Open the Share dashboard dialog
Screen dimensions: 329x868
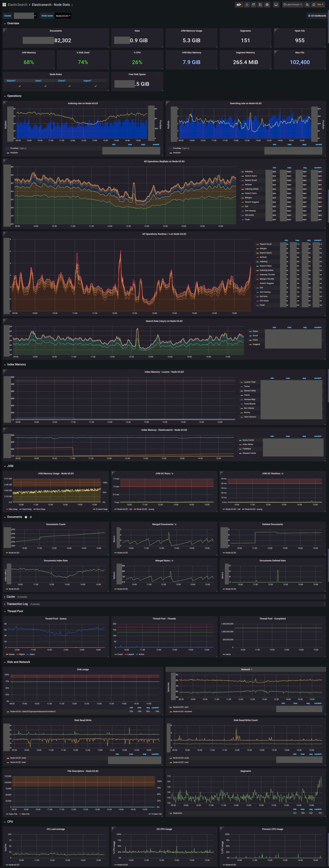coord(254,5)
